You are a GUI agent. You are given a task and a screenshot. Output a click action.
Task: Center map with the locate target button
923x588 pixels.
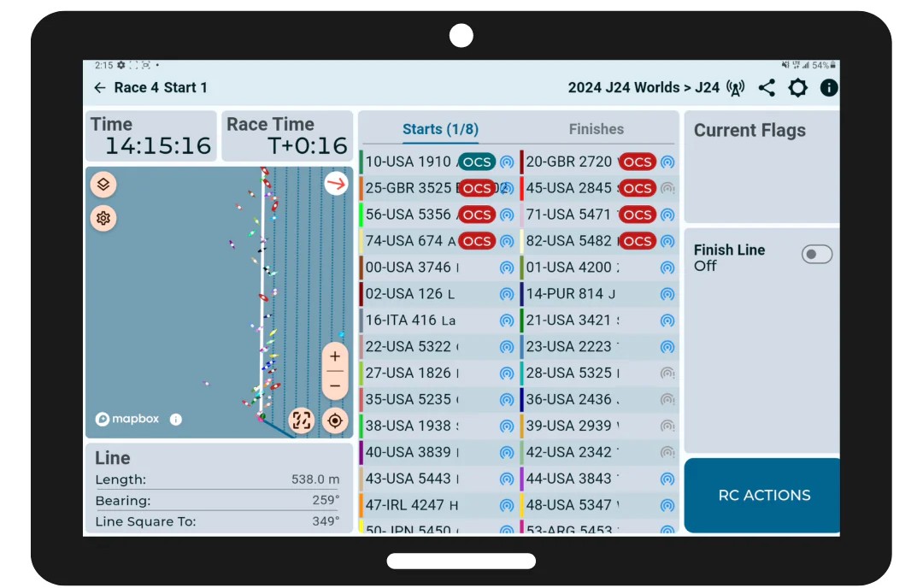click(335, 420)
